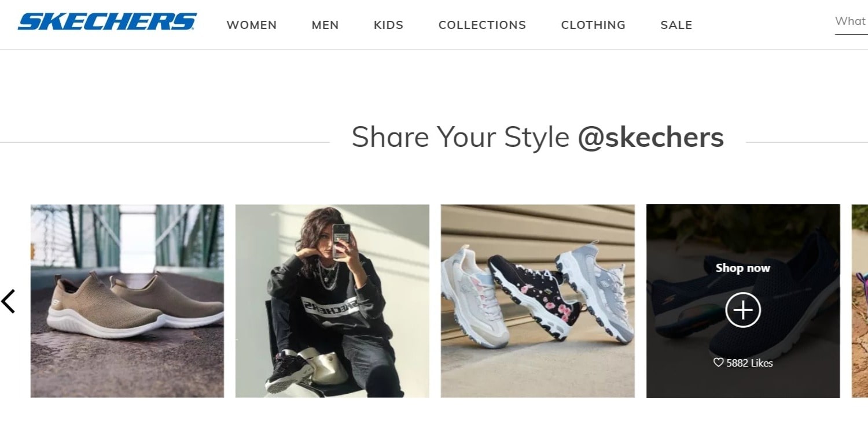Open the mirror selfie woman photo
The image size is (868, 425).
click(332, 301)
